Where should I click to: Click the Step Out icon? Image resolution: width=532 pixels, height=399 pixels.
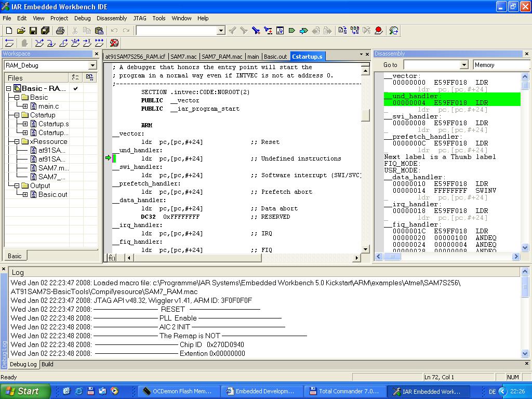(x=63, y=43)
